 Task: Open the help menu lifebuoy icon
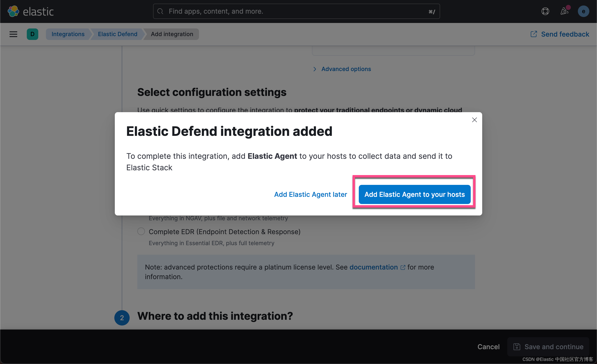coord(545,11)
